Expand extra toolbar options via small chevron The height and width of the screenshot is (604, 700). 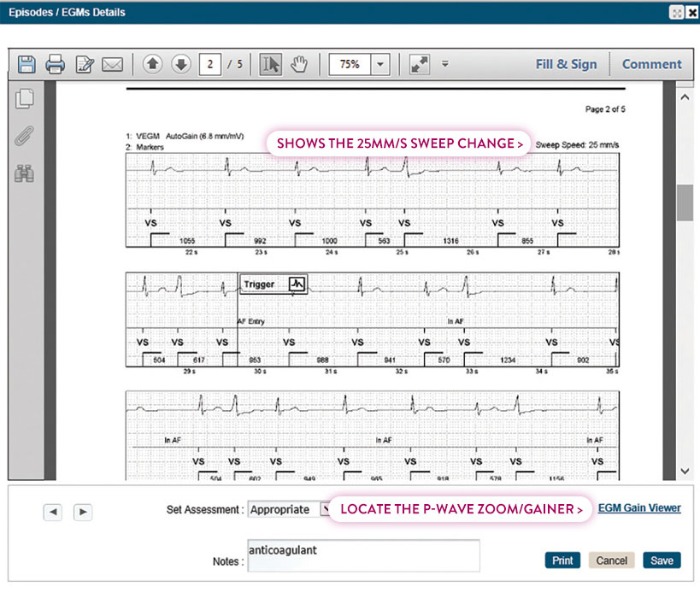[x=444, y=64]
